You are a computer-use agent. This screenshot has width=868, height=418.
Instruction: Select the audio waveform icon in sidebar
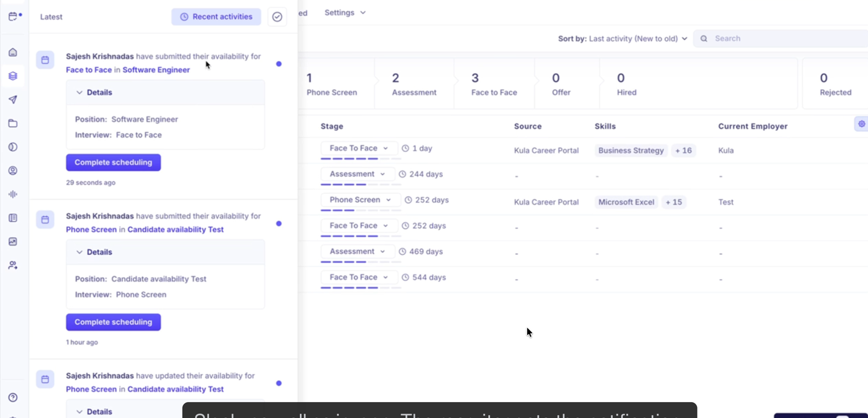(x=12, y=194)
